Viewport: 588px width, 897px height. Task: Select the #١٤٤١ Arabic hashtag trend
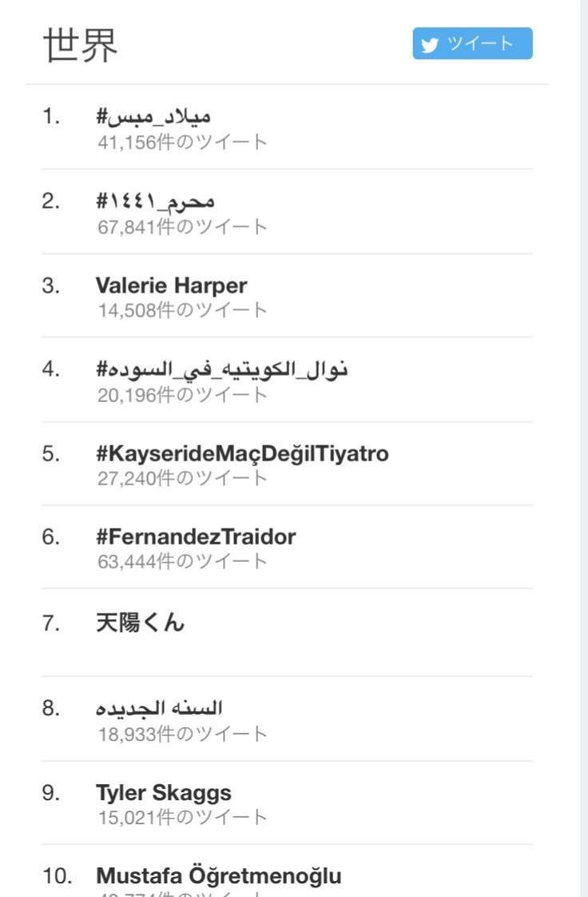[x=155, y=201]
